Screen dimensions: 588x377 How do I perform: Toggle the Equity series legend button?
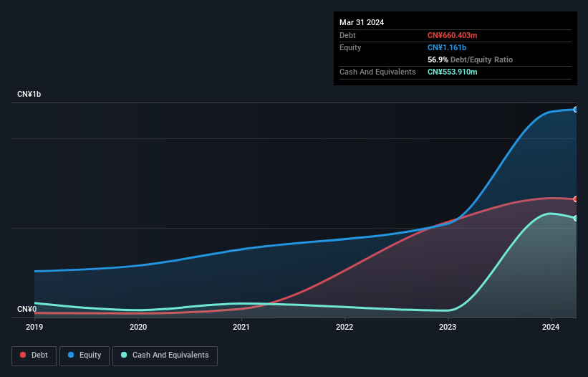tap(85, 355)
